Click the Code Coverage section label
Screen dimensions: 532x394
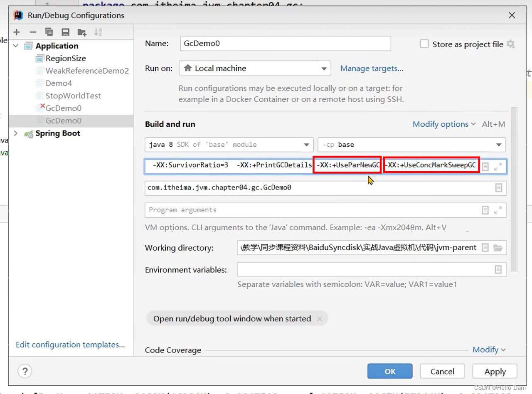pyautogui.click(x=173, y=350)
